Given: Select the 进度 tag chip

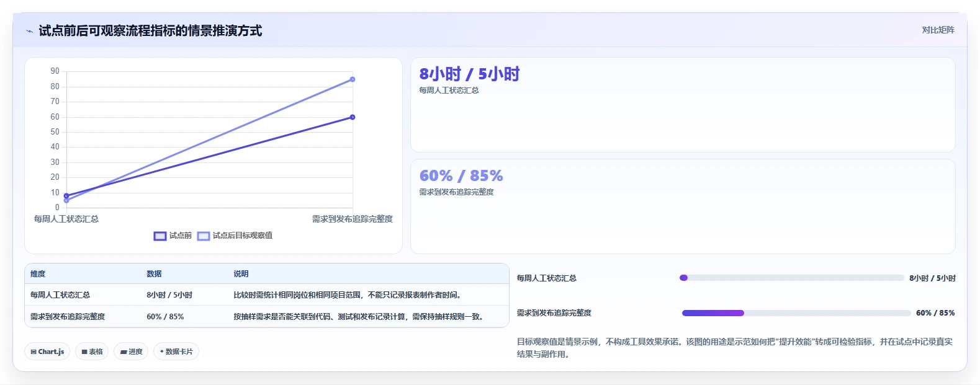Looking at the screenshot, I should tap(131, 352).
